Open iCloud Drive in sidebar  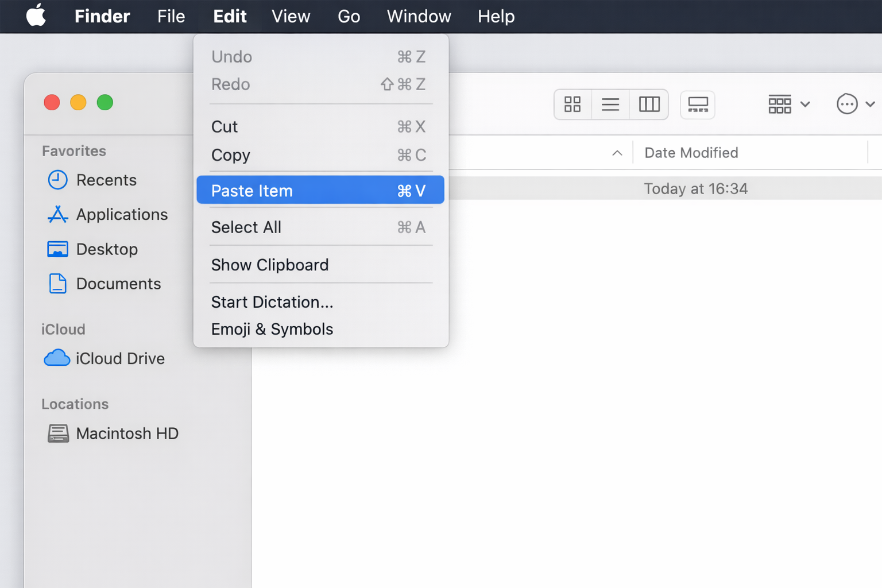click(x=120, y=358)
